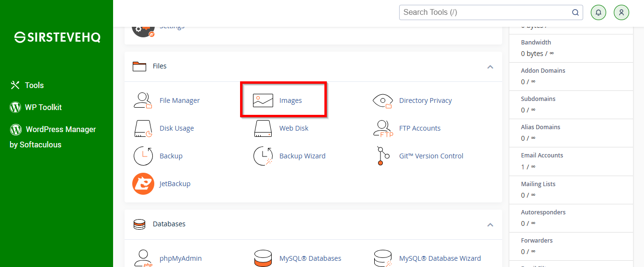
Task: Click the JetBackup orange icon
Action: tap(143, 184)
